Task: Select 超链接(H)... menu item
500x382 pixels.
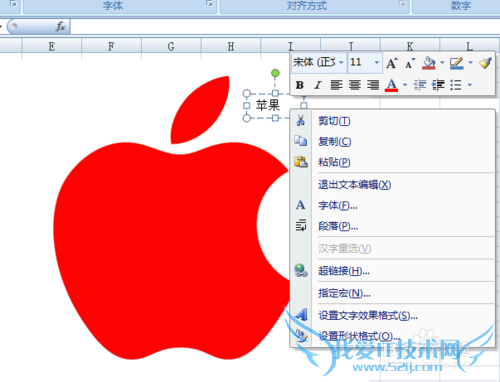Action: point(393,271)
